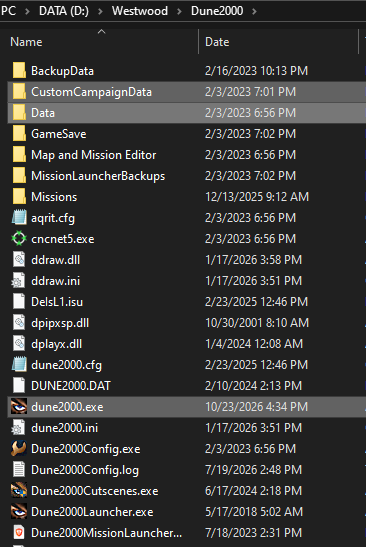Viewport: 366px width, 547px height.
Task: Select the Map and Mission Editor folder
Action: coord(187,155)
